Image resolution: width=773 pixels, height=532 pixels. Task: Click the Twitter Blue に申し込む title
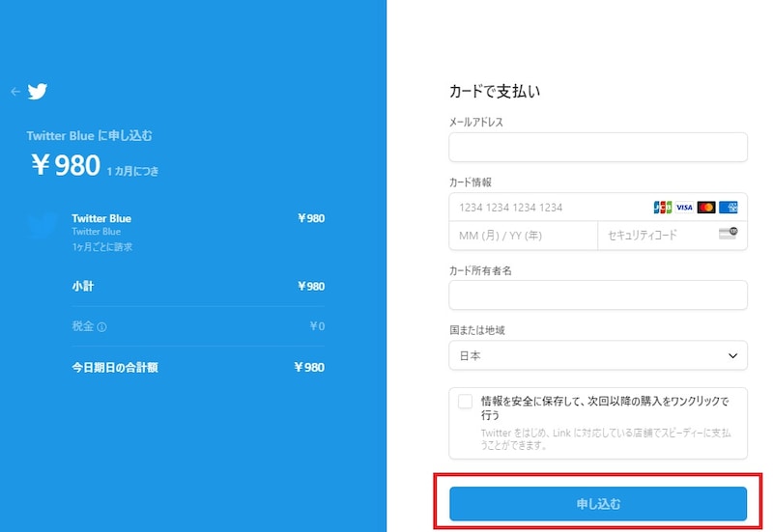coord(89,135)
